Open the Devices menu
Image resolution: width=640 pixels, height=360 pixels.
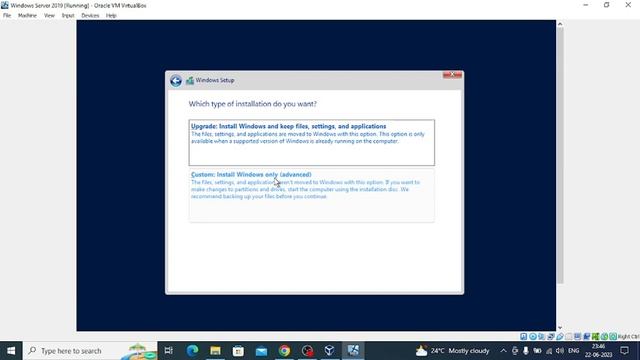tap(90, 16)
